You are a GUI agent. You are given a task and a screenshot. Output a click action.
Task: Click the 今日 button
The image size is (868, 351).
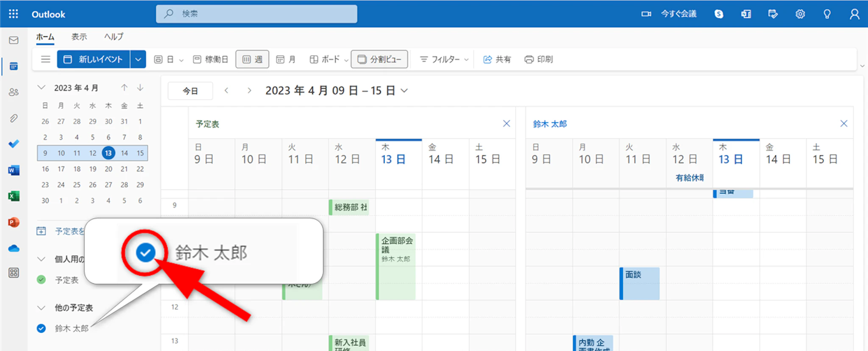pos(190,91)
